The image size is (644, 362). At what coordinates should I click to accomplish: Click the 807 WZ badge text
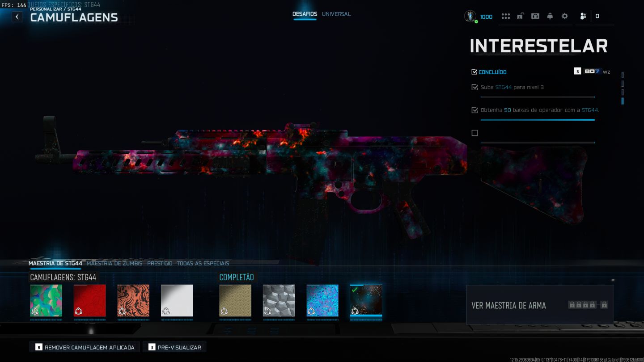coord(597,71)
